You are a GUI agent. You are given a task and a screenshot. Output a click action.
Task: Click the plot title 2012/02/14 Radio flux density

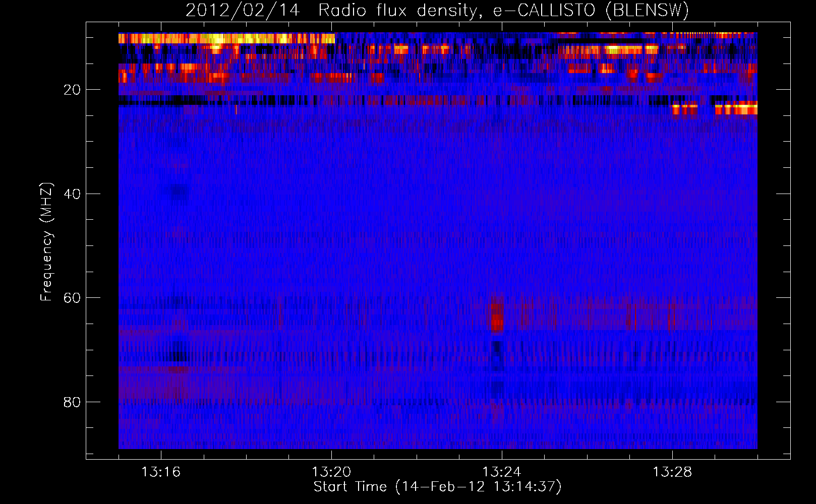pos(437,10)
